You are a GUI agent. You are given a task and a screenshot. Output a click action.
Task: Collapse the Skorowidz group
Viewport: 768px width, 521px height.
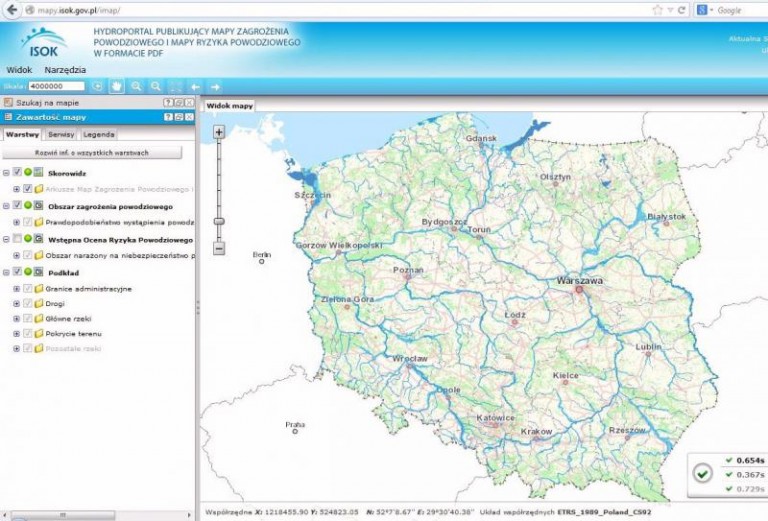coord(6,173)
